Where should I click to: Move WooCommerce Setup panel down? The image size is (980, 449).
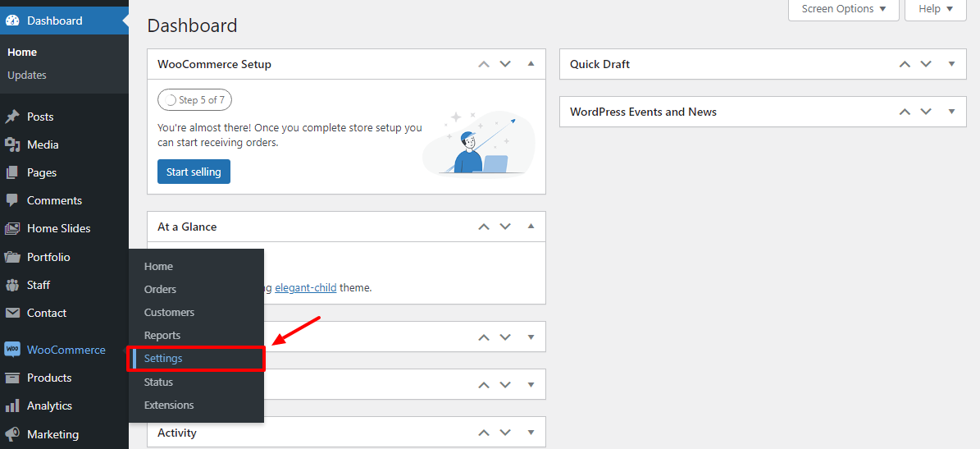tap(505, 64)
